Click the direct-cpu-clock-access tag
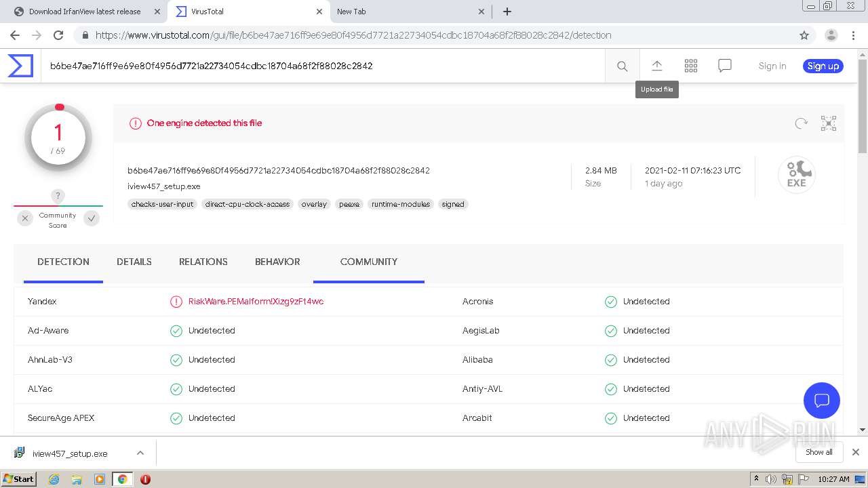The width and height of the screenshot is (868, 488). coord(248,204)
